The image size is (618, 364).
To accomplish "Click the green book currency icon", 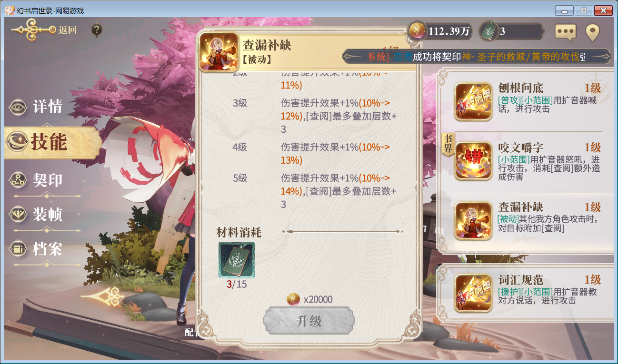I will pos(488,31).
